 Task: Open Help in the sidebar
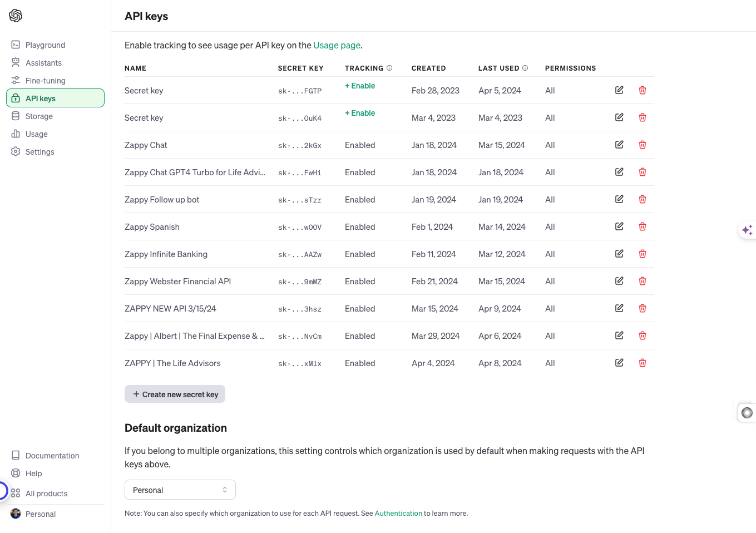(x=55, y=473)
